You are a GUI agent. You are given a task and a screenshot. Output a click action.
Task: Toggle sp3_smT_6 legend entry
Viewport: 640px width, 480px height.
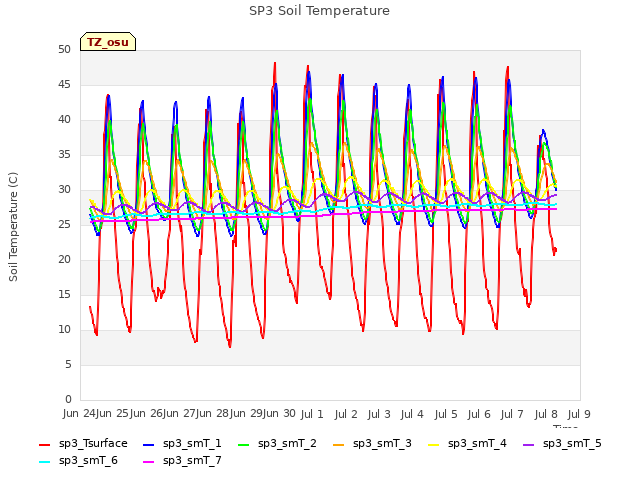pyautogui.click(x=78, y=460)
